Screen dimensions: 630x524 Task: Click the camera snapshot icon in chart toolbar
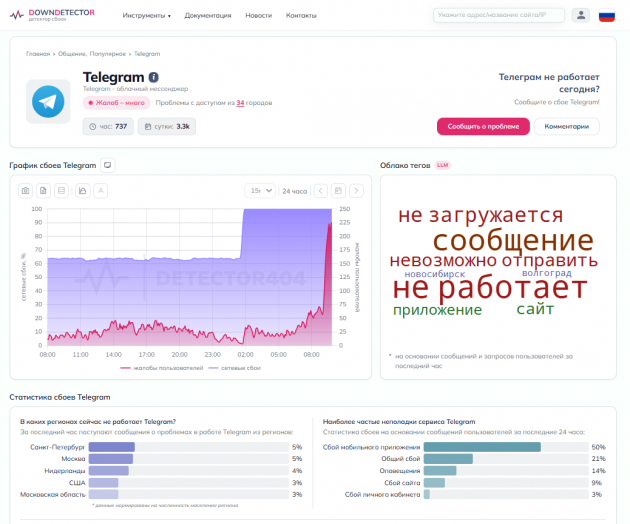pyautogui.click(x=26, y=190)
